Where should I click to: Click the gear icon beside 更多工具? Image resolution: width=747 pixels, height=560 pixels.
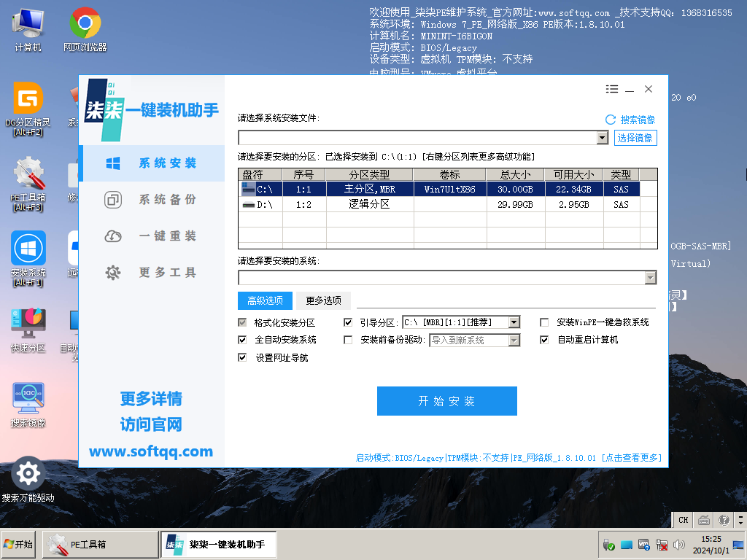click(x=113, y=273)
